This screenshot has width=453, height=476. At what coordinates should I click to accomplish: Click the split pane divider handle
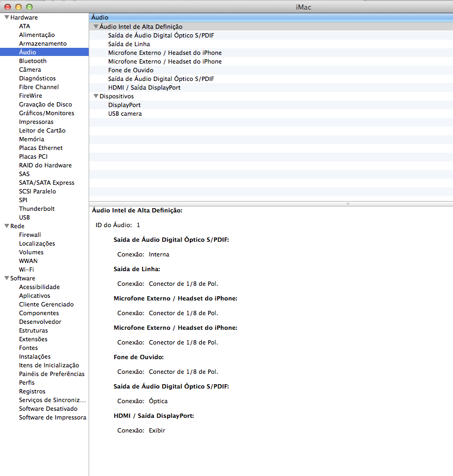point(348,203)
